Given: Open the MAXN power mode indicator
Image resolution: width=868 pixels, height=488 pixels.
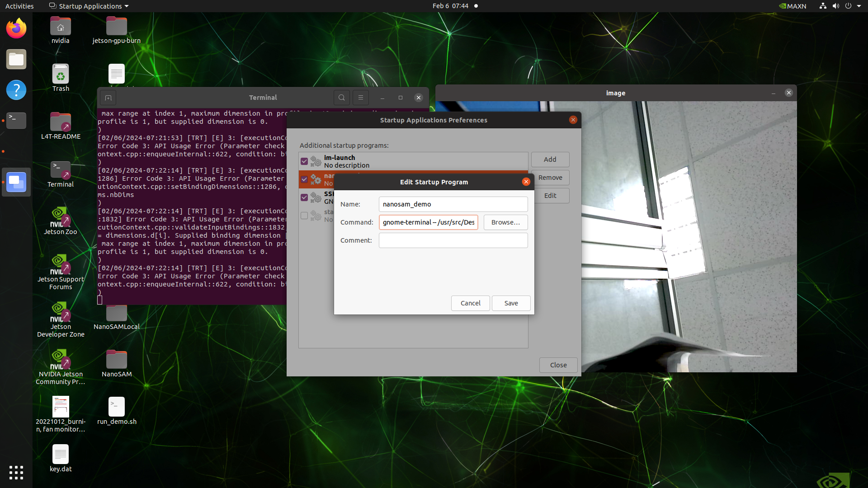Looking at the screenshot, I should [x=793, y=6].
